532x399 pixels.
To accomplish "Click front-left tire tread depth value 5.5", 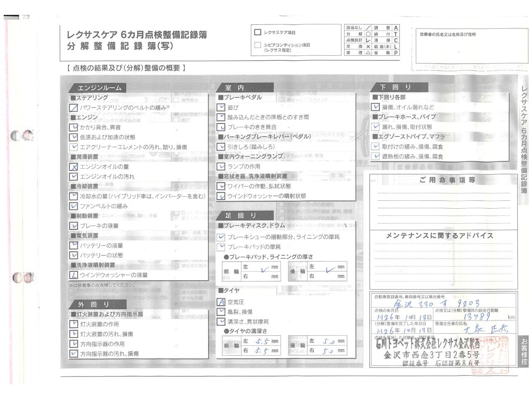I will pyautogui.click(x=261, y=341).
